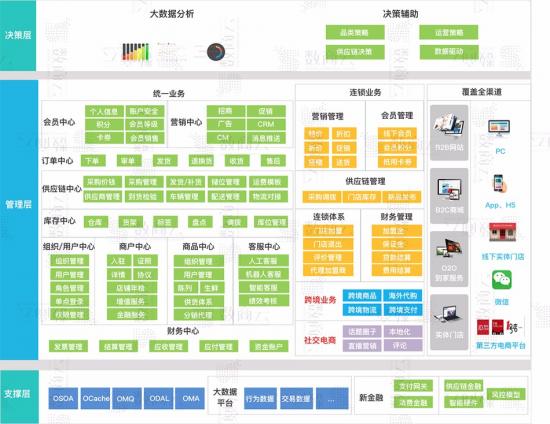Click the 跨境商品 blue box

(362, 296)
